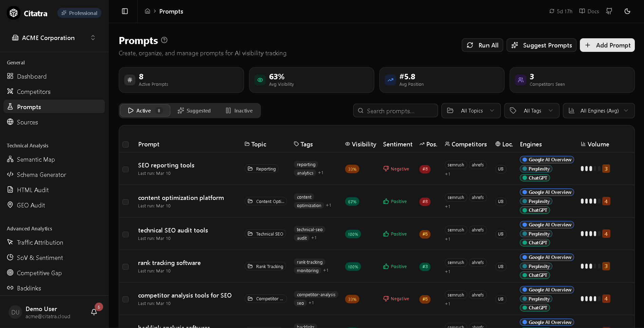Sort by the Volume column header
Image resolution: width=644 pixels, height=328 pixels.
595,144
